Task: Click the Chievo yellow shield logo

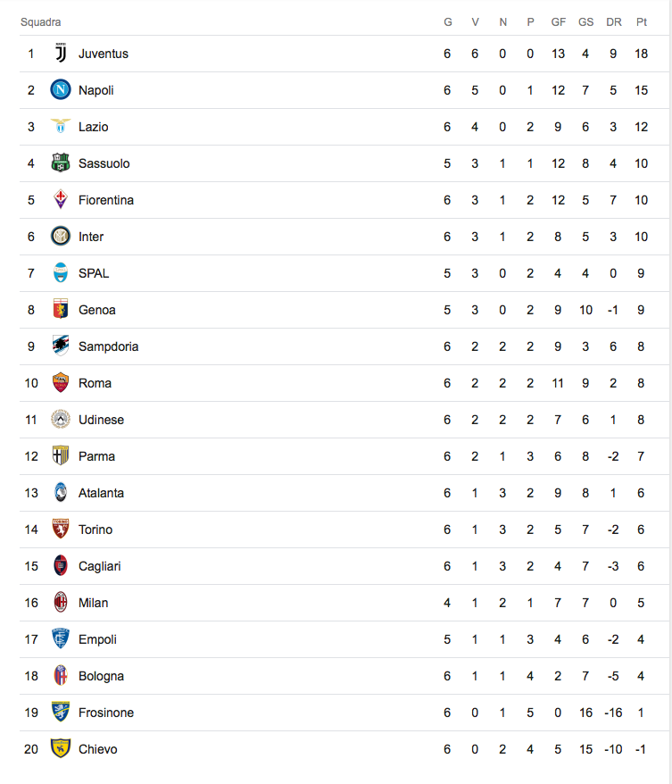Action: click(x=61, y=748)
